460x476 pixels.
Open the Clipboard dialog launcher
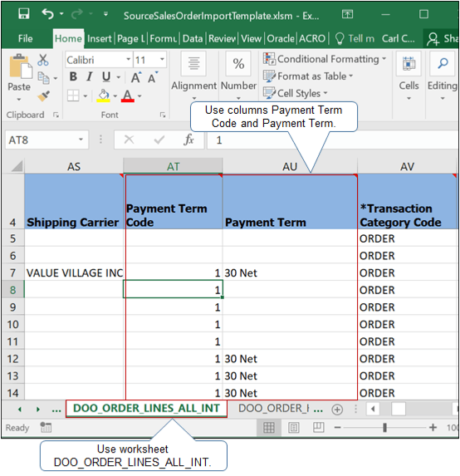[x=56, y=115]
